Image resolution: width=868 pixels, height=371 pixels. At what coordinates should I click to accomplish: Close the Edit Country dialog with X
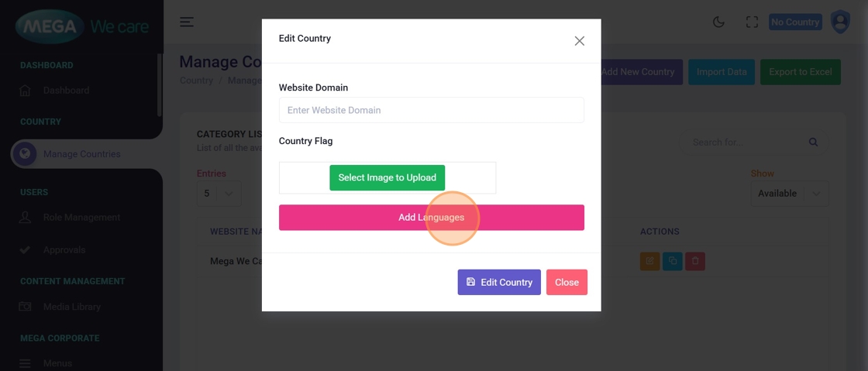pos(579,41)
